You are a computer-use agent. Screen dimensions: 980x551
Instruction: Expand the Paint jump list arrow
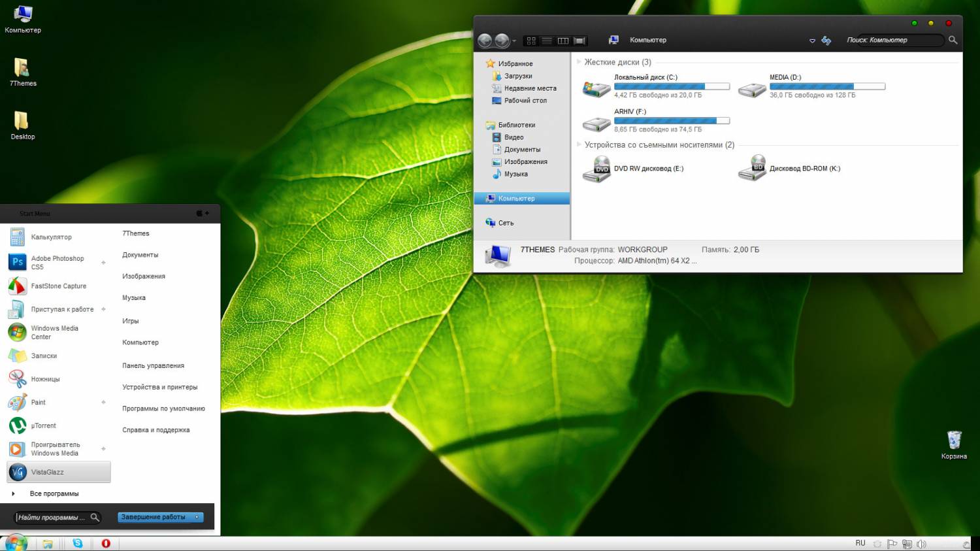point(103,403)
